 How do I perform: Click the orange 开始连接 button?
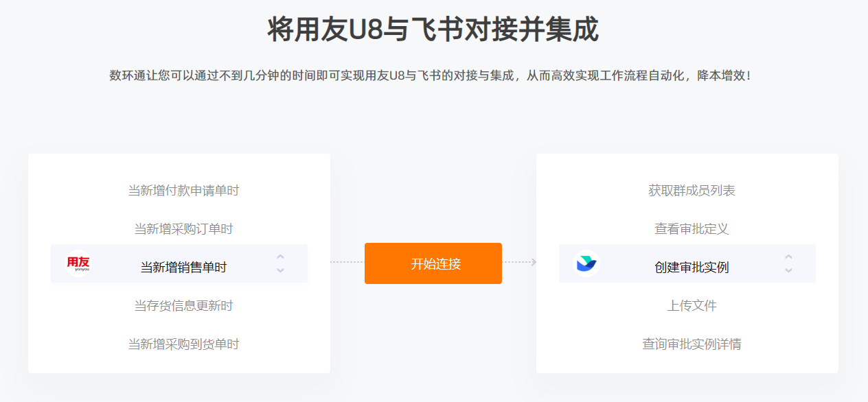(433, 263)
